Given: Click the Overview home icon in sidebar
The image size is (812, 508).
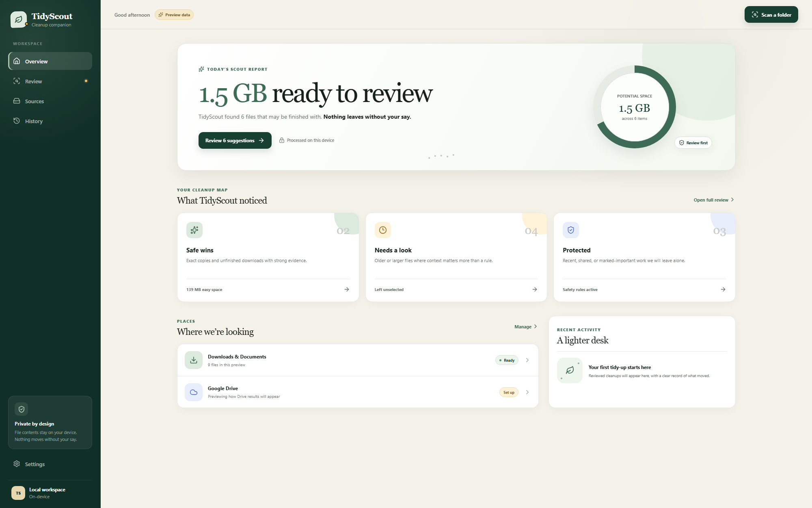Looking at the screenshot, I should (17, 61).
